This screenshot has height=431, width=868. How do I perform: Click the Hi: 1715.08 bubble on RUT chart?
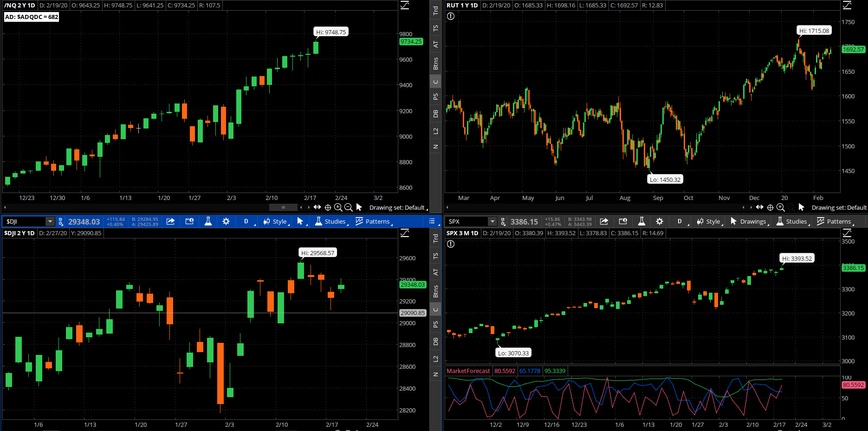pyautogui.click(x=814, y=31)
